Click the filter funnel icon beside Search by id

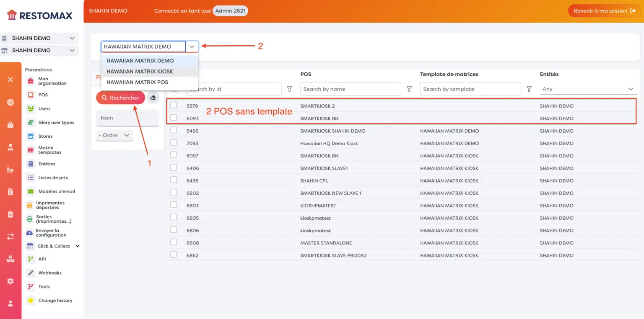(x=289, y=89)
